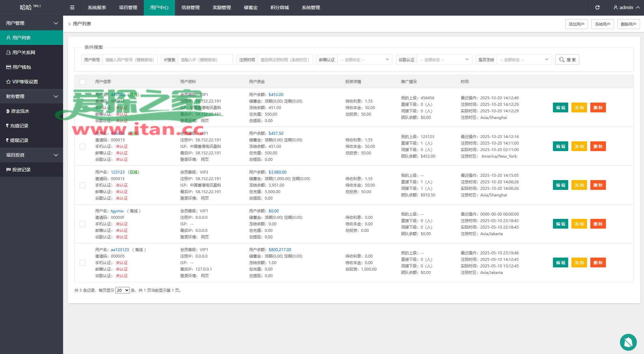Open 用户钱包 sidebar item
The width and height of the screenshot is (644, 354).
[21, 67]
